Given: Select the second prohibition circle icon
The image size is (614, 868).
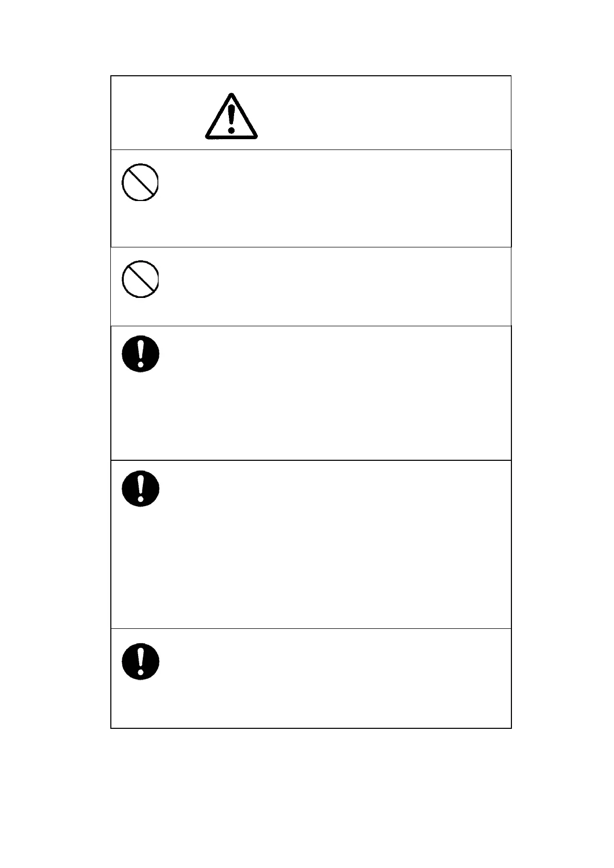Looking at the screenshot, I should [x=140, y=279].
